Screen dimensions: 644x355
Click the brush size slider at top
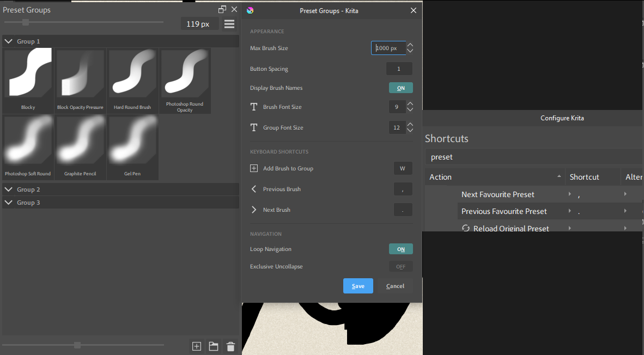26,22
